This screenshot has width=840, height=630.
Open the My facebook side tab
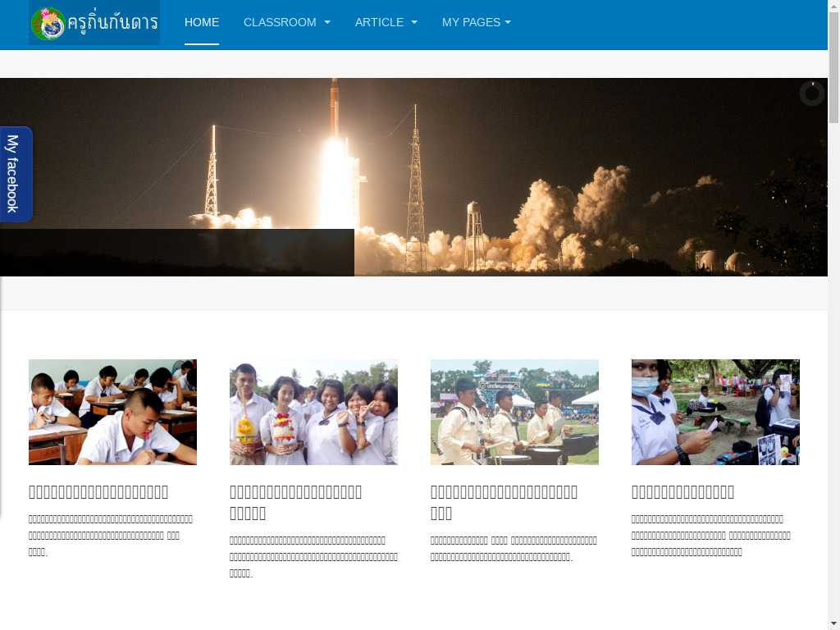[15, 174]
